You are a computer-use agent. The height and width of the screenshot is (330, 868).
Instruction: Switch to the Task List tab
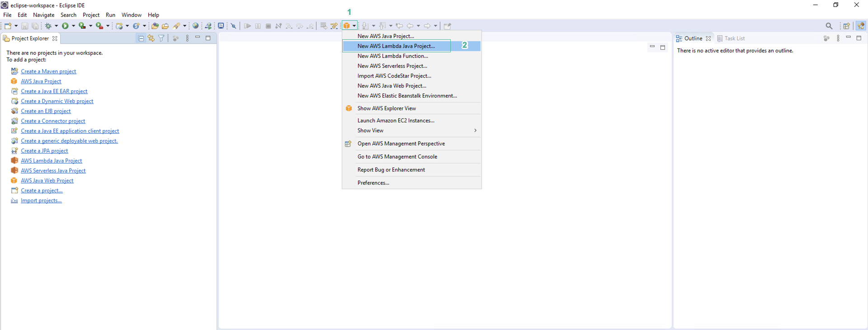pos(731,38)
